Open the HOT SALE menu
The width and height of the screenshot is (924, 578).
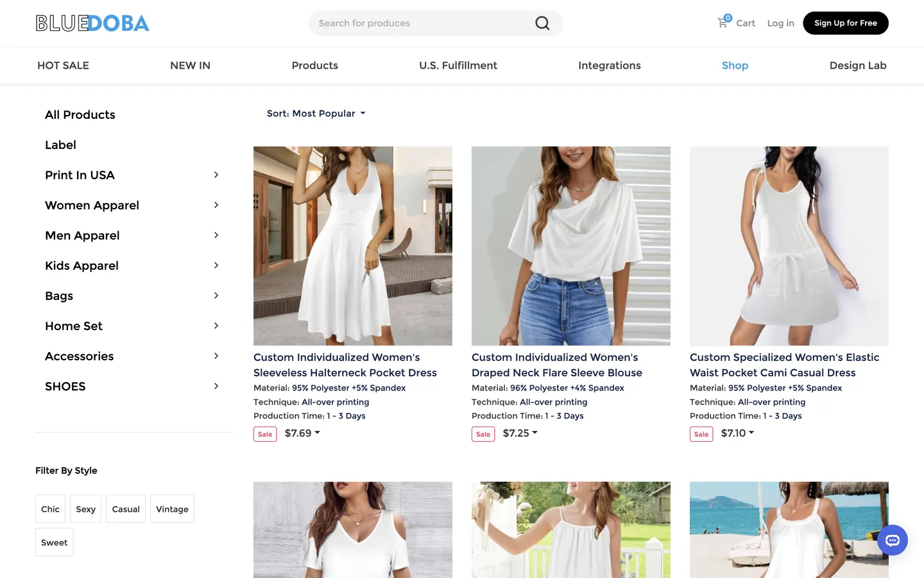pos(63,66)
